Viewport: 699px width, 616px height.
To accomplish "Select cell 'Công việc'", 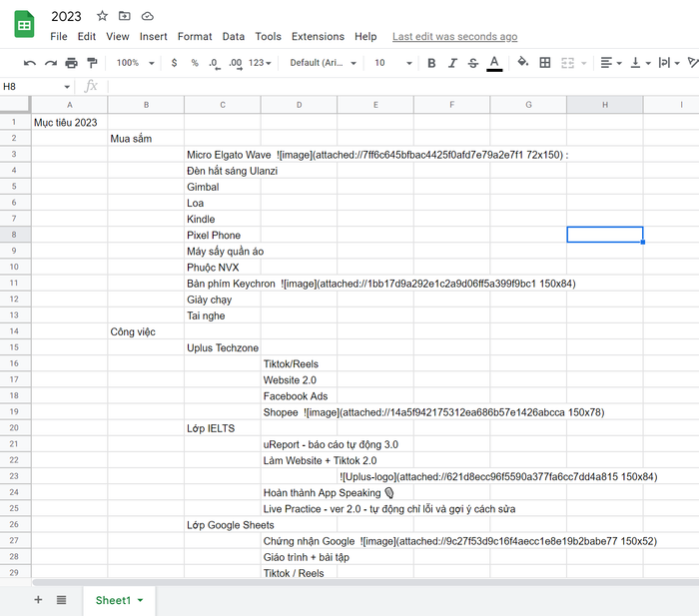I will [x=146, y=331].
